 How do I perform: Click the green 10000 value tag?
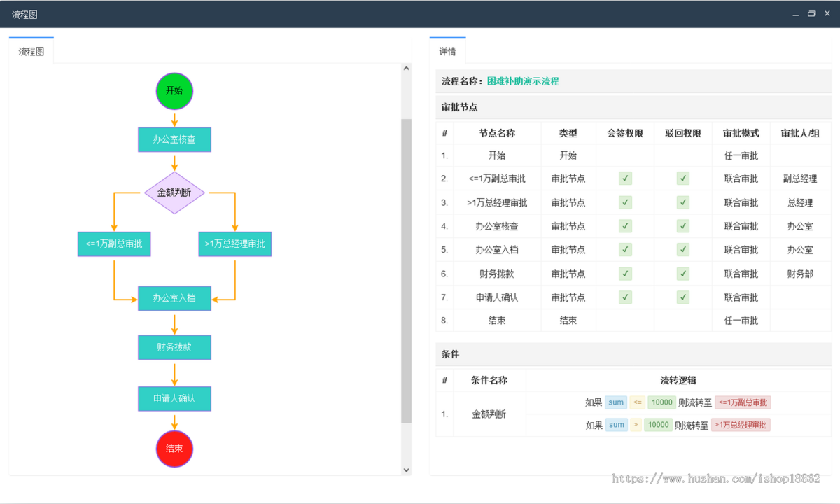click(x=661, y=402)
